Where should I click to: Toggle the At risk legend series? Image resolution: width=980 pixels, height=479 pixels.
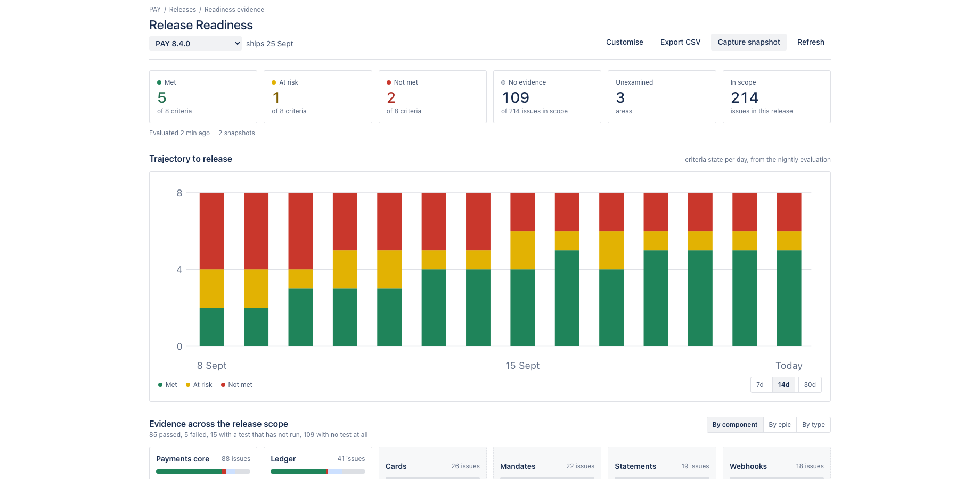click(199, 385)
